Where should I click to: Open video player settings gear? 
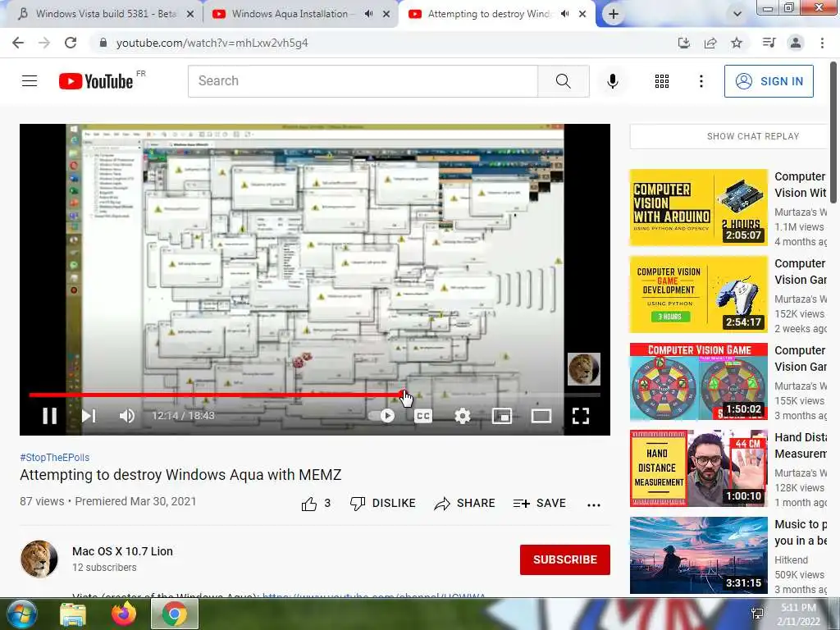[x=463, y=416]
